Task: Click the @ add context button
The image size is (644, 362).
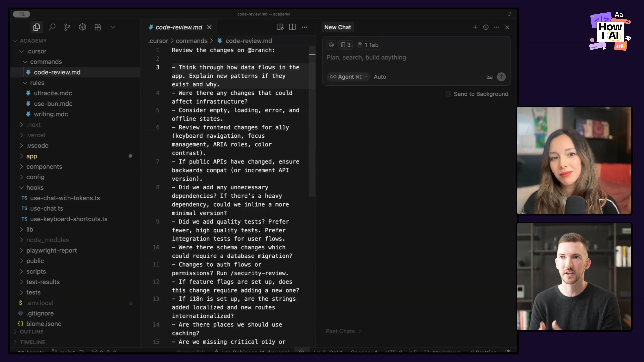Action: (x=332, y=45)
